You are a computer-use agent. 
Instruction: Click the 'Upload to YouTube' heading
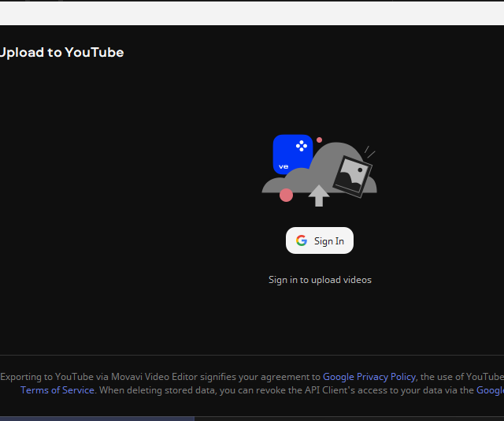[x=61, y=53]
